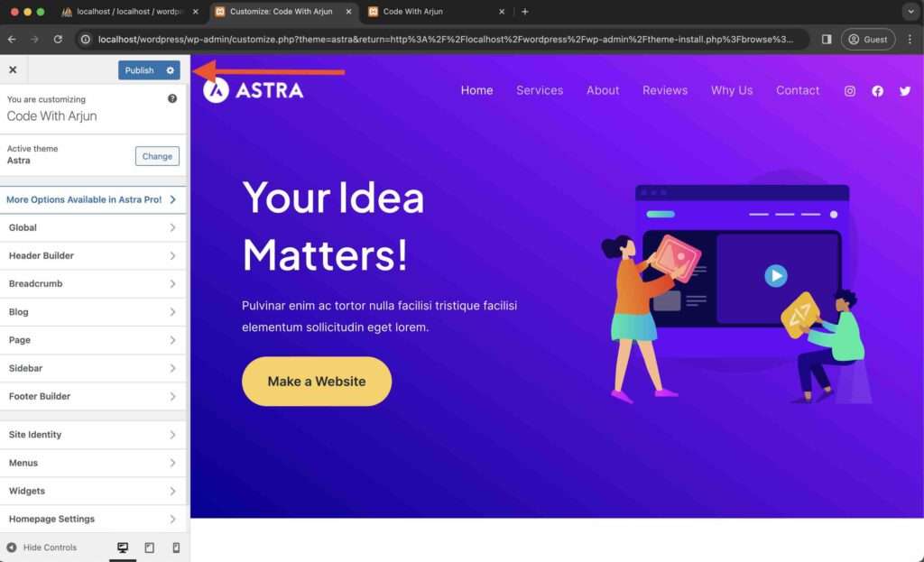The image size is (924, 562).
Task: Click the browser address bar
Action: click(x=445, y=40)
